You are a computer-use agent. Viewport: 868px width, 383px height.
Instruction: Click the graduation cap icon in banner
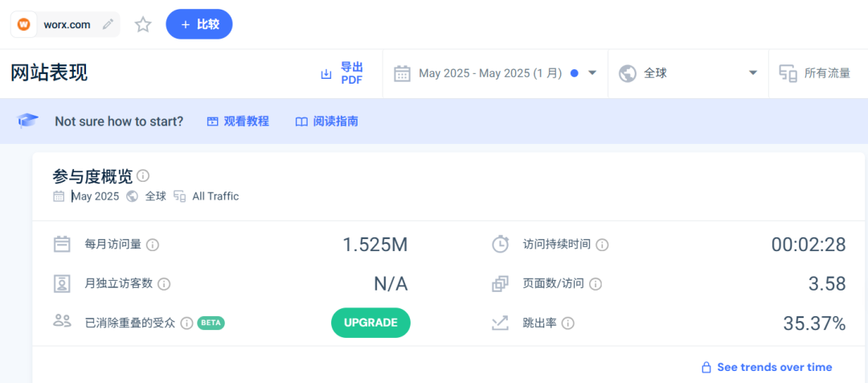pos(27,121)
